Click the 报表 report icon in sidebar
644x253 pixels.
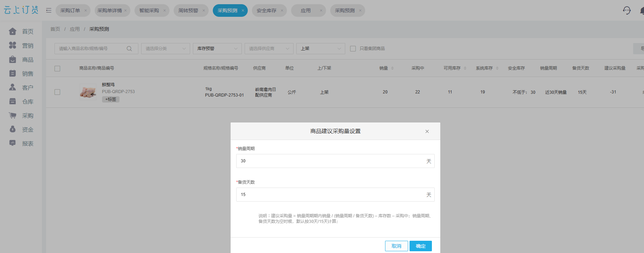click(x=13, y=143)
